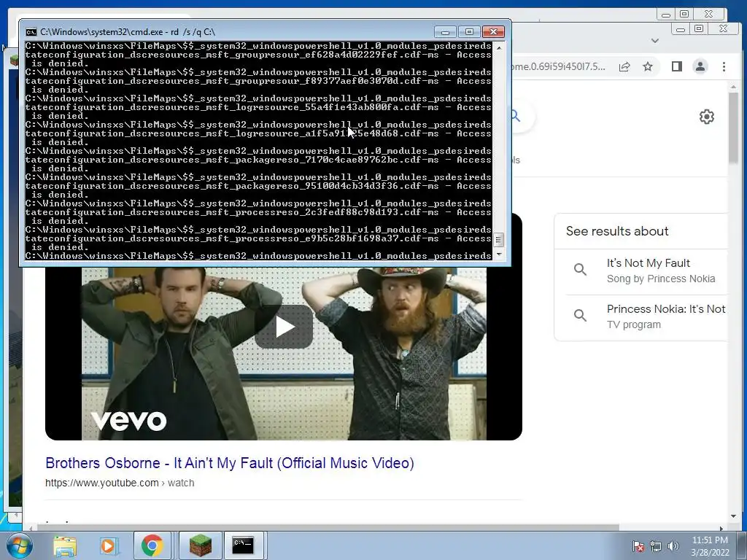Viewport: 747px width, 560px height.
Task: Open Google quick settings gear
Action: point(706,117)
